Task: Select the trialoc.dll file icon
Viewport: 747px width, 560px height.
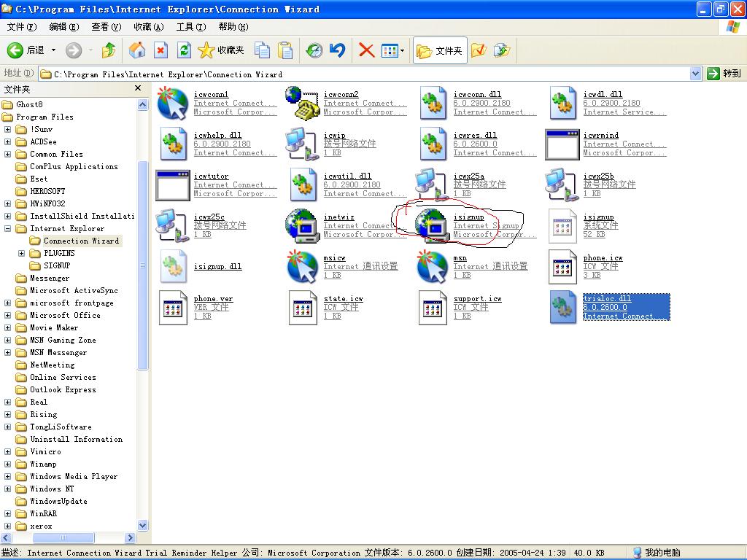Action: 562,308
